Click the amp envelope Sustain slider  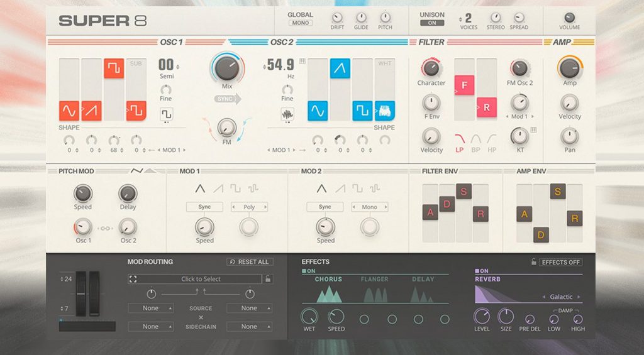pyautogui.click(x=558, y=191)
